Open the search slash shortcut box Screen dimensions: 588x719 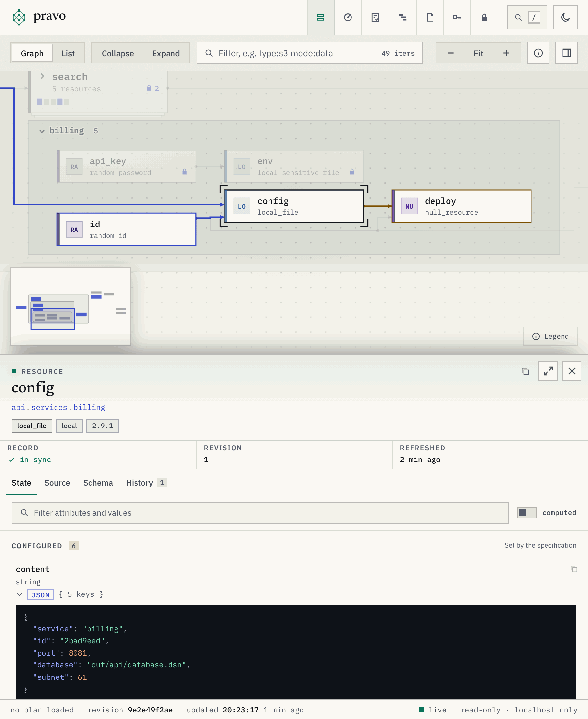[527, 17]
